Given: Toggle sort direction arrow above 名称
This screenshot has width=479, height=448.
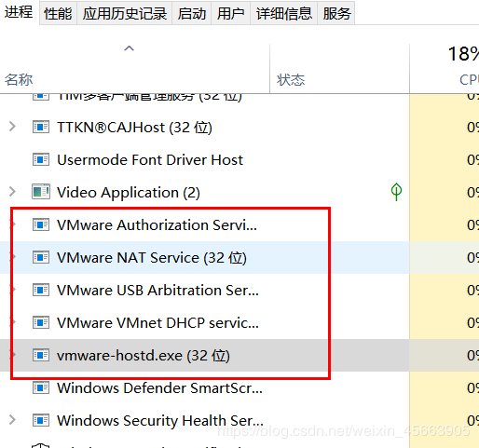Looking at the screenshot, I should pyautogui.click(x=129, y=48).
